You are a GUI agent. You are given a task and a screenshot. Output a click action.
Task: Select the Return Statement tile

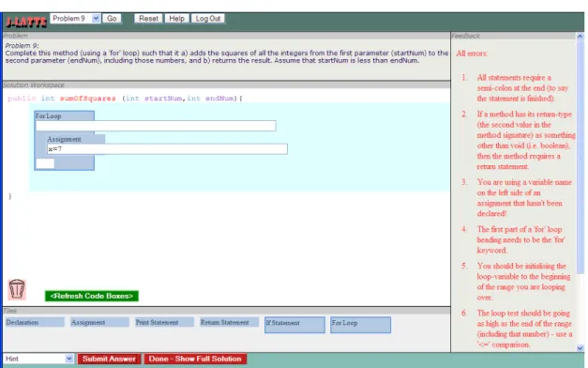229,322
